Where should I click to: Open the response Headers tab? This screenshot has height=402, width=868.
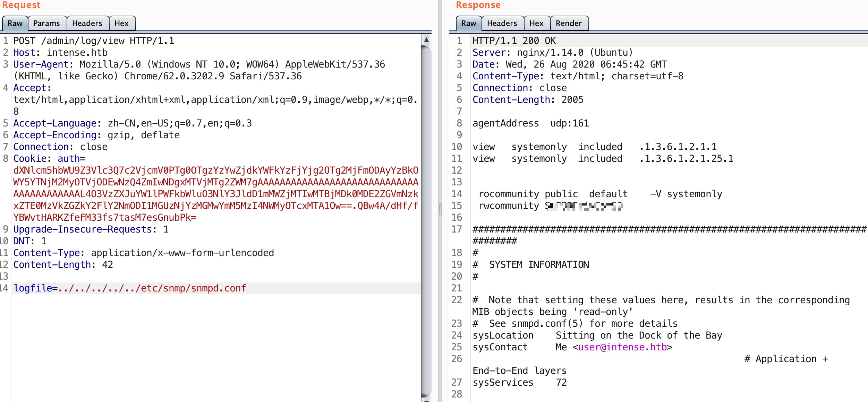click(502, 23)
